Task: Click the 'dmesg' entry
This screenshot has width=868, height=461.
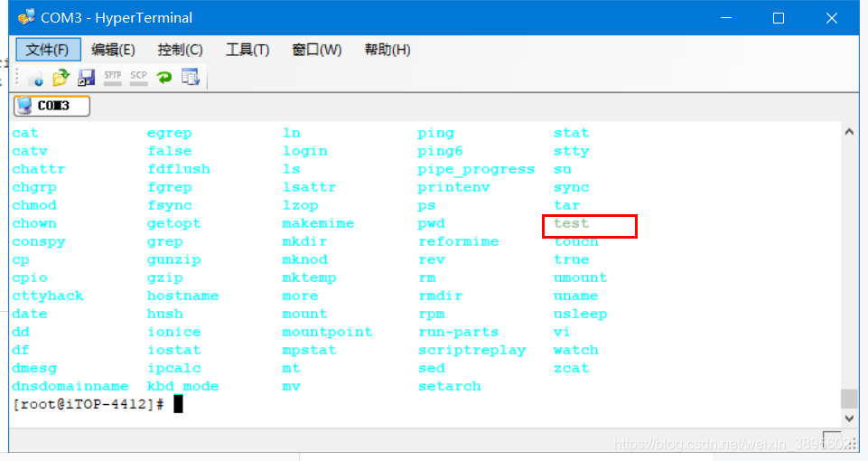Action: pos(34,368)
